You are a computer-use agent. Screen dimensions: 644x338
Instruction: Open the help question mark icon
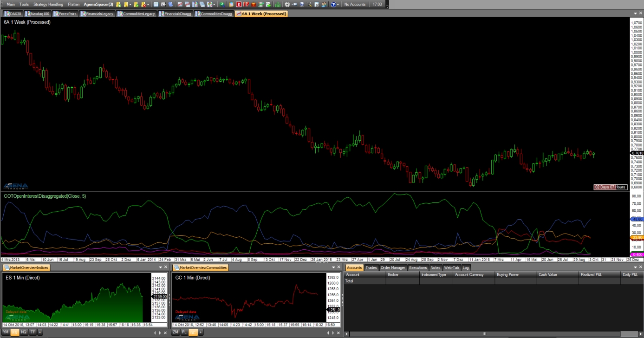click(333, 4)
